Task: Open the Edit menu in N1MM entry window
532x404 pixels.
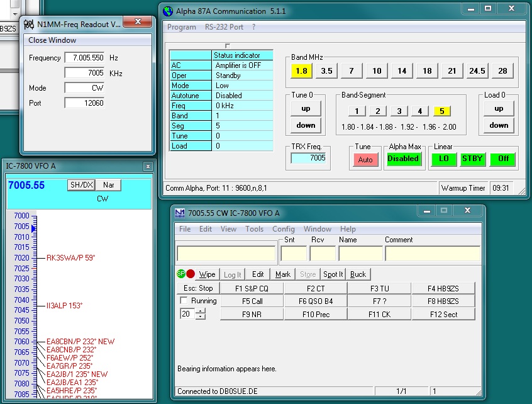Action: coord(206,229)
